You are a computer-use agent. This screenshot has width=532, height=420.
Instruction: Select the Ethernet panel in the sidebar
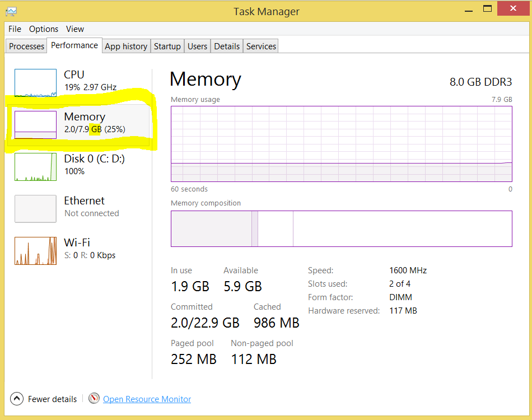click(x=35, y=208)
